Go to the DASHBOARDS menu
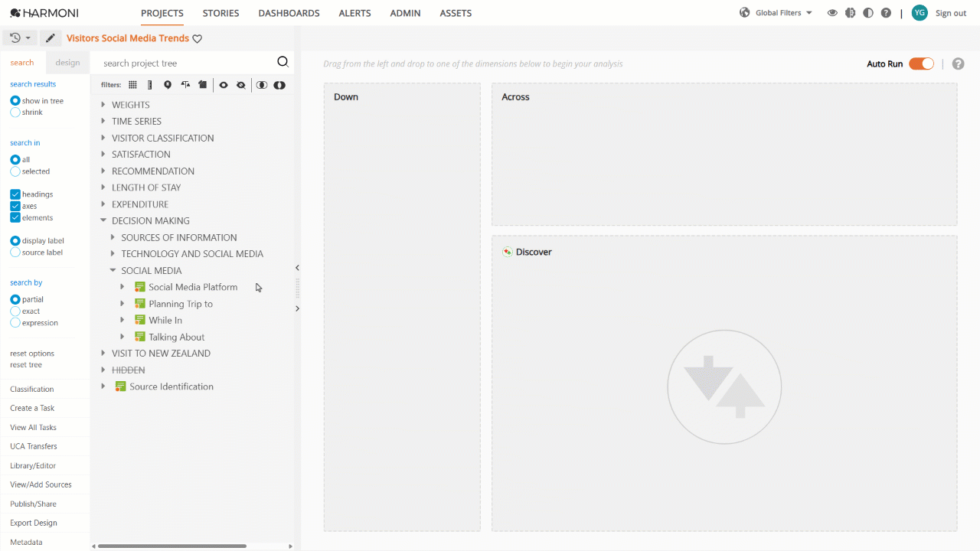980x551 pixels. (x=289, y=13)
